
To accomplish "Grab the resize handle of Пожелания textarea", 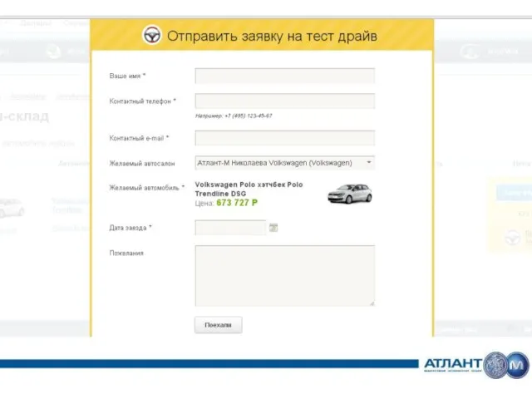I will [372, 303].
